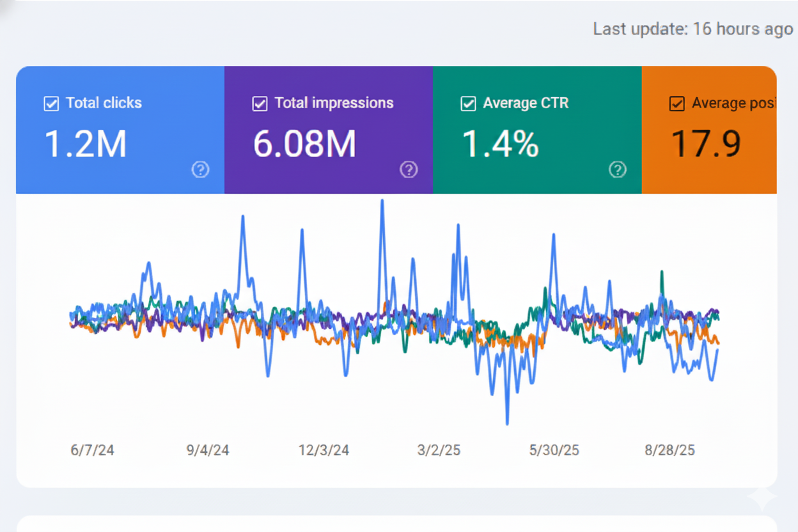The image size is (798, 532).
Task: Open help icon on Total clicks card
Action: click(200, 169)
